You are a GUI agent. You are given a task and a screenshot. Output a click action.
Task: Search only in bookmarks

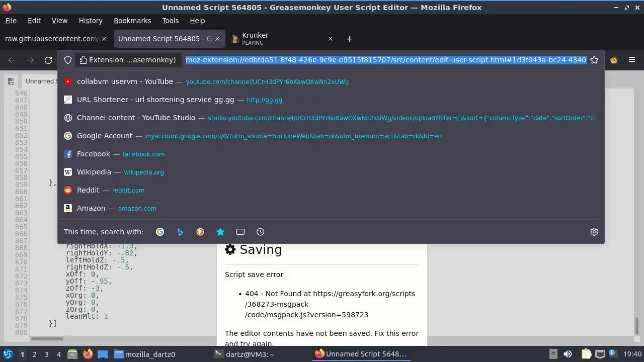tap(220, 232)
